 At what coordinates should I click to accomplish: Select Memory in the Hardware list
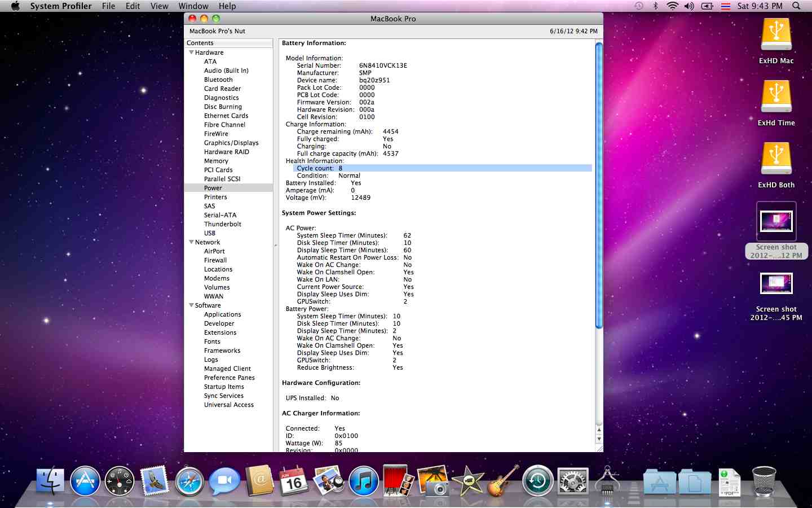216,161
